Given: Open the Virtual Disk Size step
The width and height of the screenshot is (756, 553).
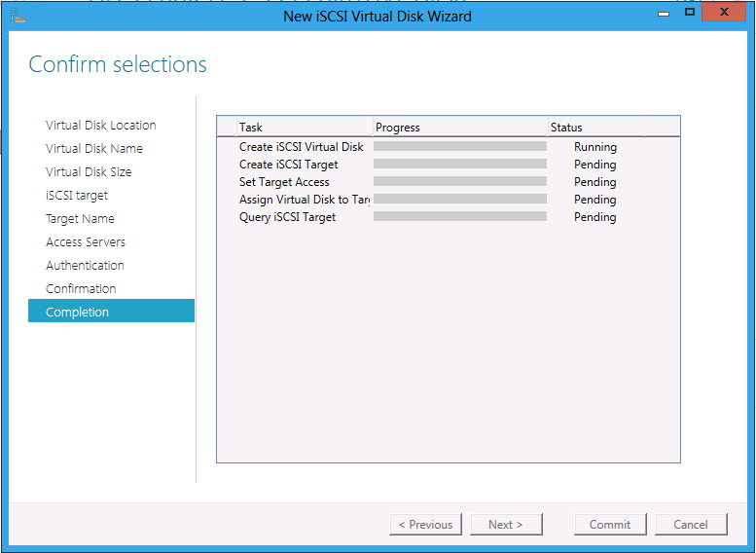Looking at the screenshot, I should tap(89, 171).
